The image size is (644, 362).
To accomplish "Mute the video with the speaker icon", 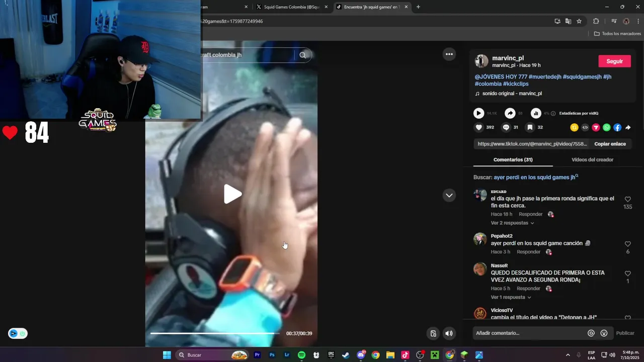I will pyautogui.click(x=449, y=333).
